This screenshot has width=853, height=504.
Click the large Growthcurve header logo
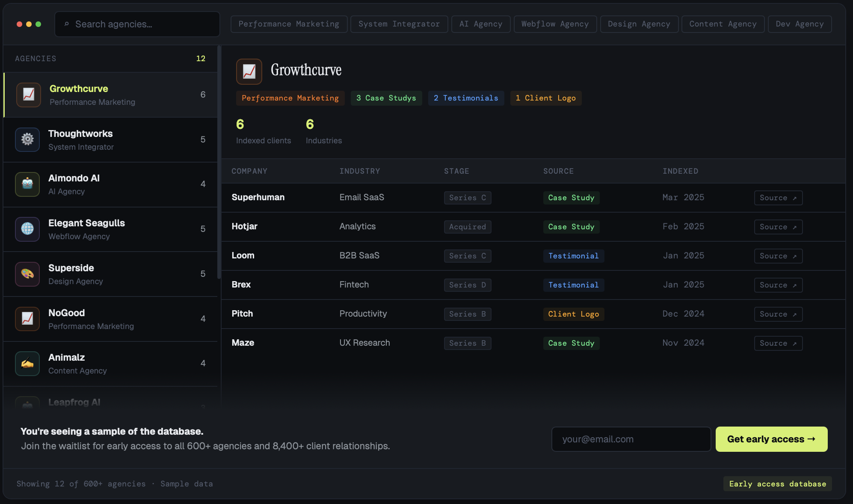click(x=249, y=71)
